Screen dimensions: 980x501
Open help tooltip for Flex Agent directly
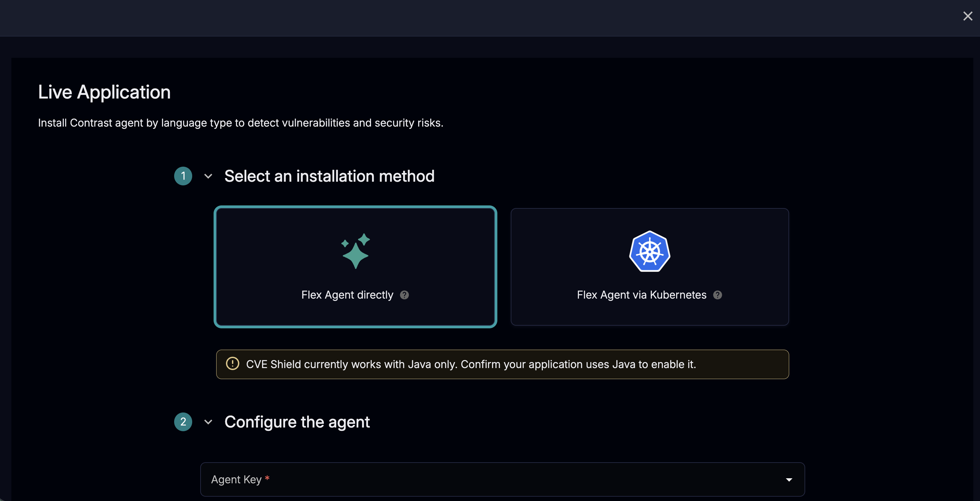coord(404,295)
